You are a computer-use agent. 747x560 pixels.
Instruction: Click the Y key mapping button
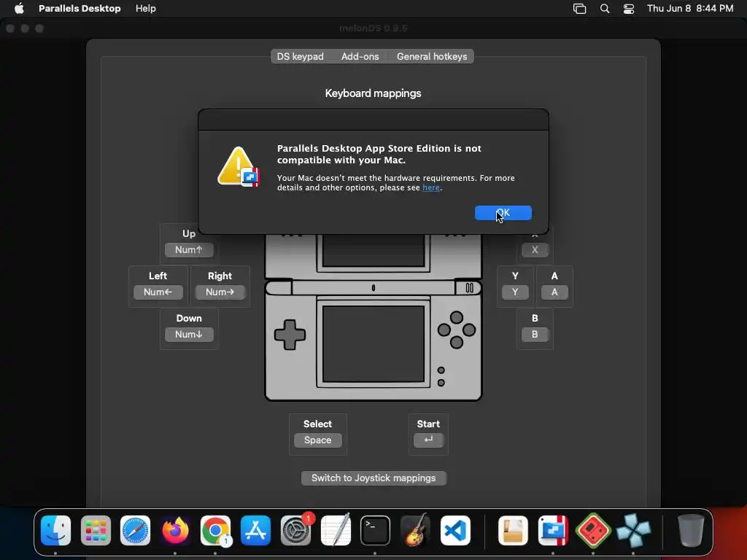pyautogui.click(x=515, y=292)
